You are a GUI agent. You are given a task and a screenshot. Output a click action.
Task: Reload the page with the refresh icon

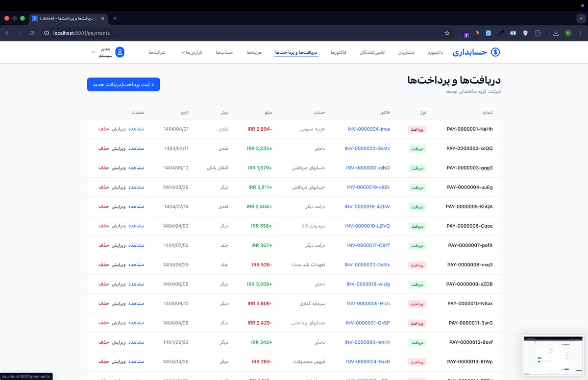32,33
